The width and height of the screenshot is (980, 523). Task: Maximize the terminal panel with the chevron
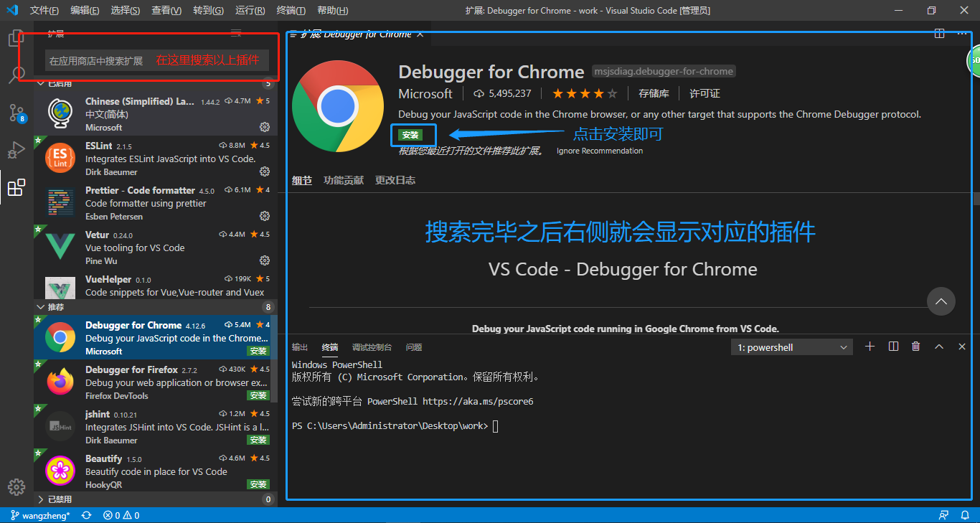click(938, 347)
